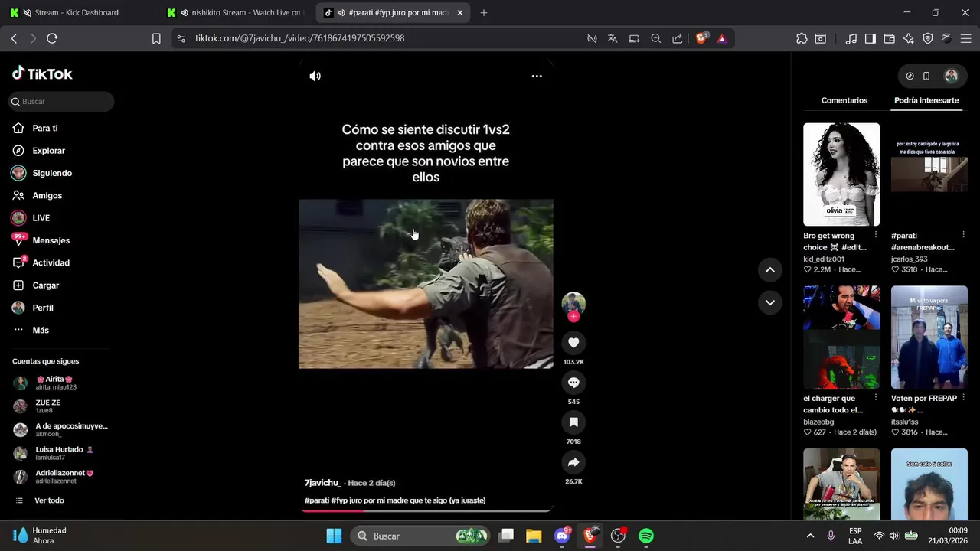Mute the video with the speaker icon
The width and height of the screenshot is (980, 551).
[x=315, y=76]
